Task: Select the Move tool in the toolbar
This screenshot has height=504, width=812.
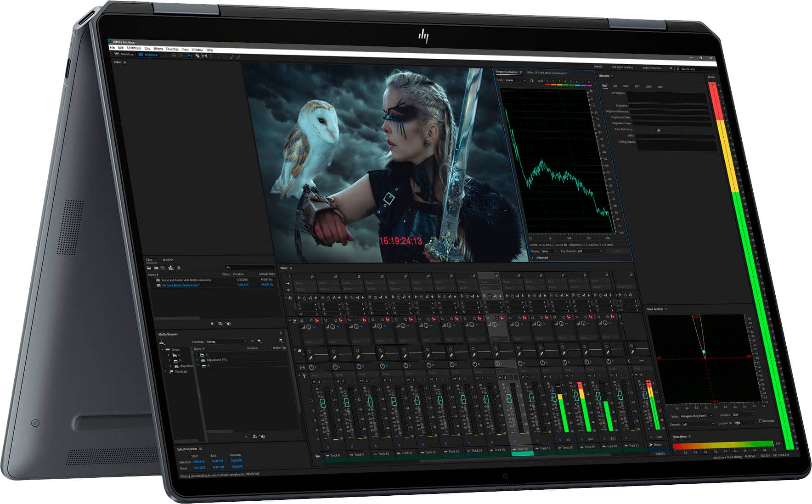Action: click(190, 56)
